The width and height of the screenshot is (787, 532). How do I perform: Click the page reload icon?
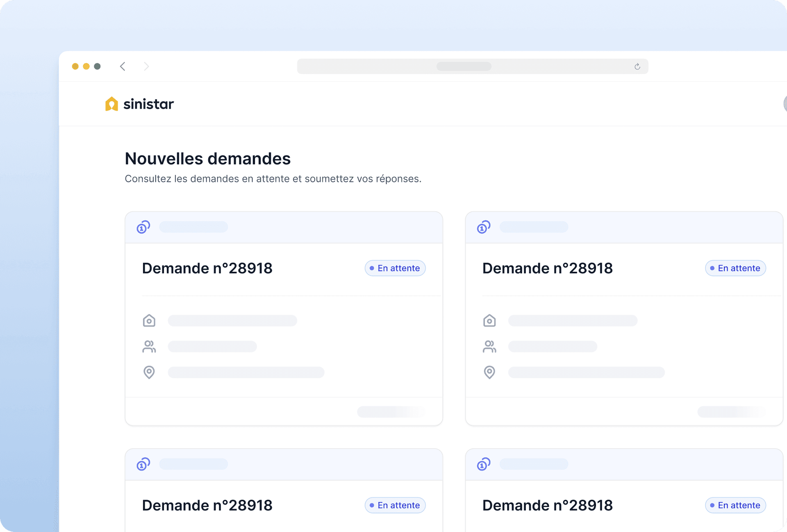(x=637, y=66)
